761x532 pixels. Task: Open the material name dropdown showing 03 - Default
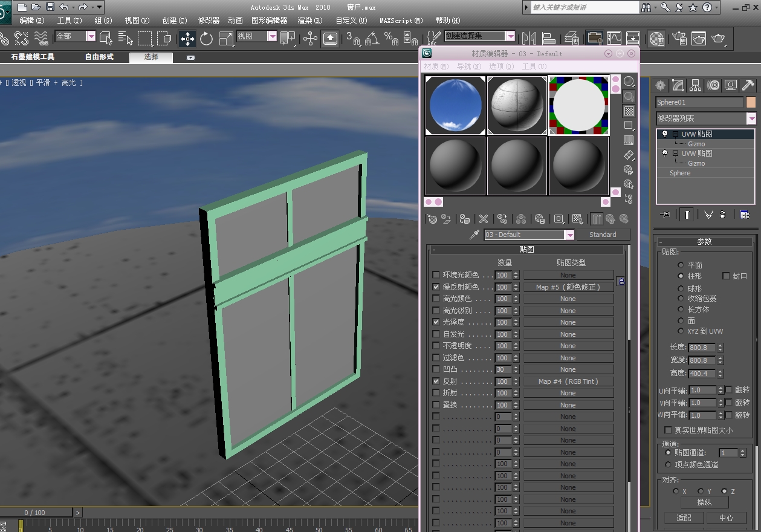pos(570,235)
